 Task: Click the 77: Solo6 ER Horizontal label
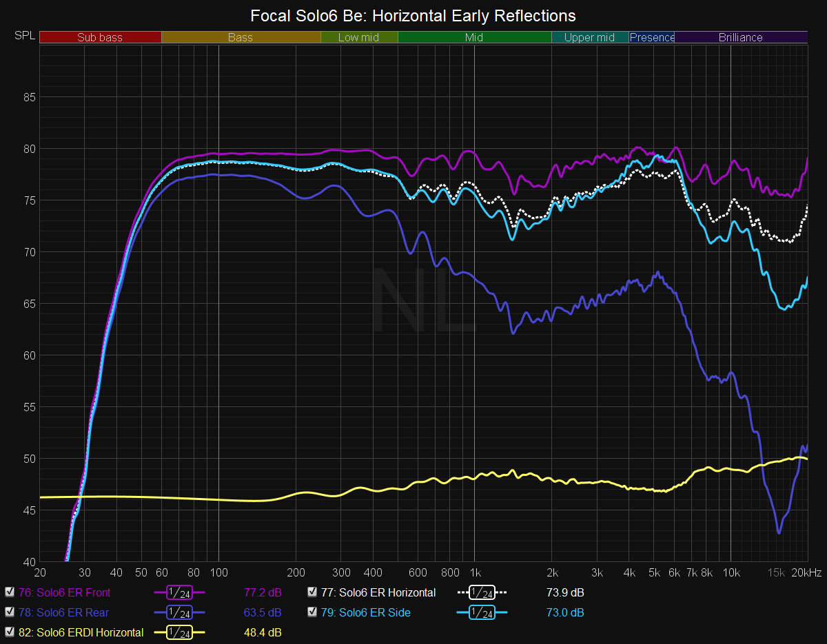click(378, 592)
